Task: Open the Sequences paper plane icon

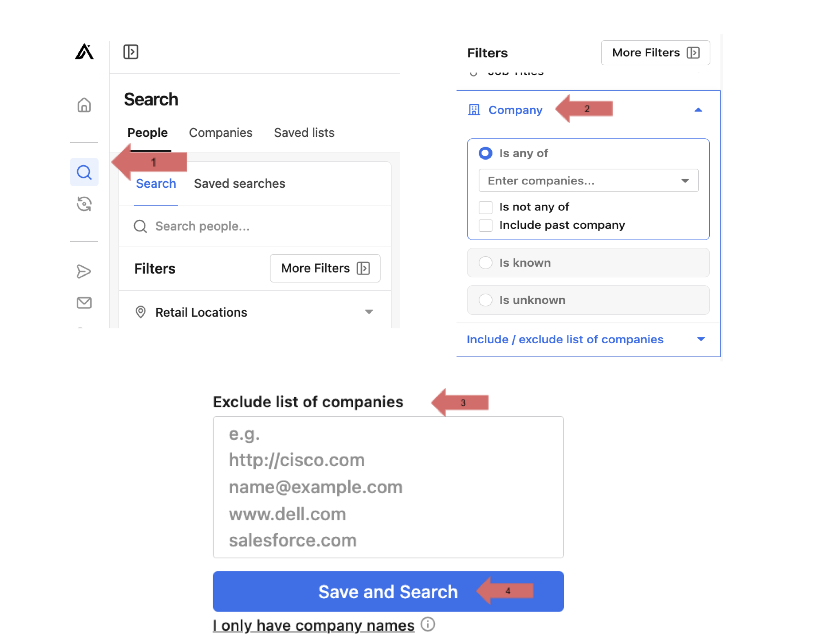Action: 84,271
